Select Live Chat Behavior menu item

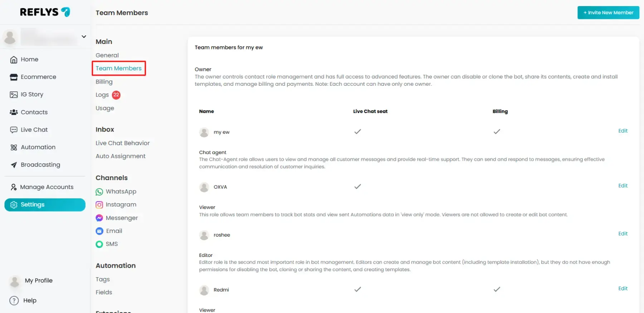(x=122, y=143)
